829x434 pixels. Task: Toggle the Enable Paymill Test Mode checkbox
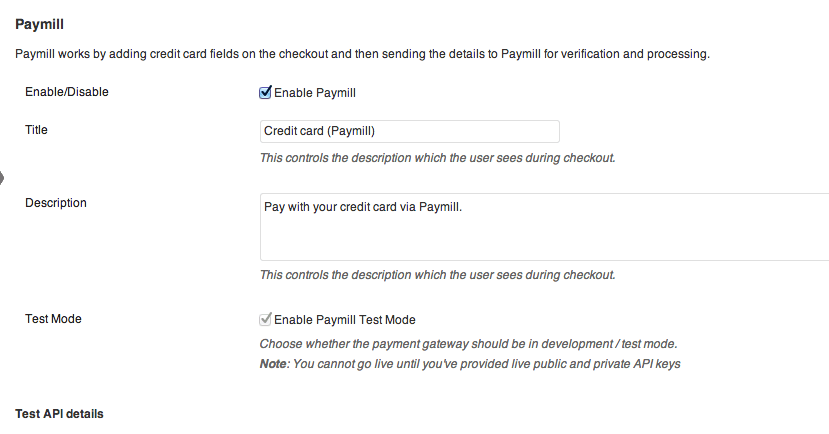tap(266, 320)
